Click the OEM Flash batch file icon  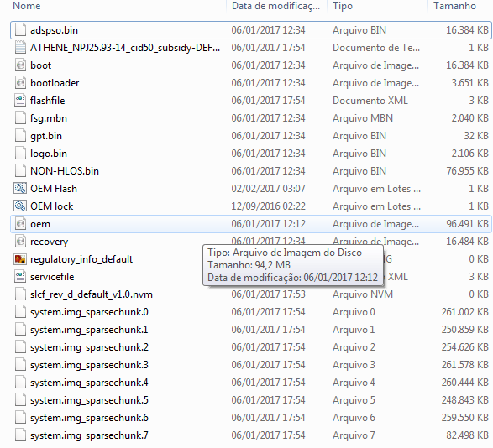pos(20,189)
